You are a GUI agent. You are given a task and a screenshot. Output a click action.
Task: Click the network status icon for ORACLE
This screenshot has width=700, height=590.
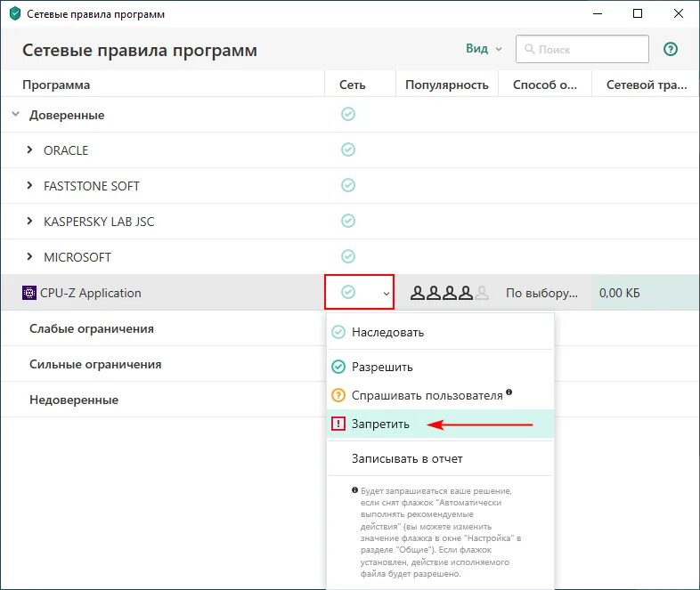(x=347, y=150)
